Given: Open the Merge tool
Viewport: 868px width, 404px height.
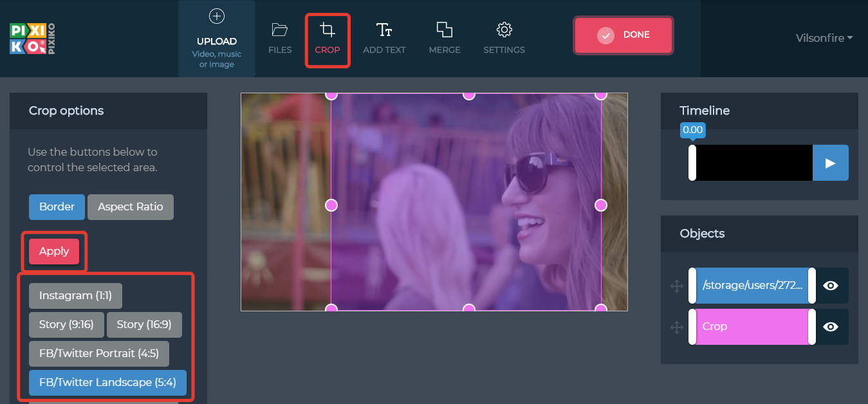Looking at the screenshot, I should (x=445, y=39).
